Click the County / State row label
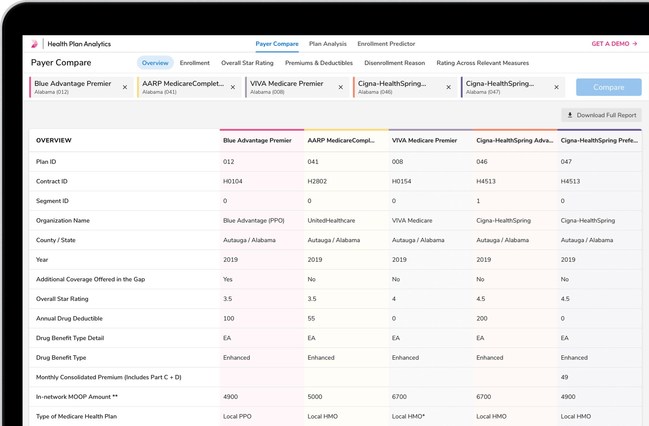Screen dimensions: 649x426 [55, 240]
